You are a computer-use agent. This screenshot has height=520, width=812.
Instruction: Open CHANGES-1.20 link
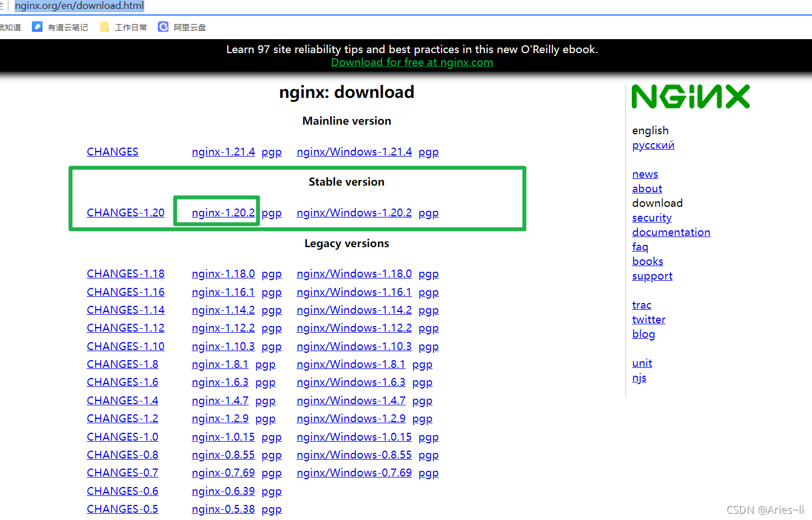(x=126, y=212)
